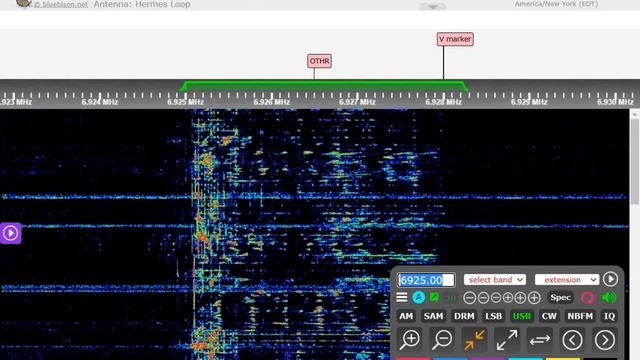The height and width of the screenshot is (360, 640).
Task: Choose NBFM demodulation mode
Action: pos(580,316)
